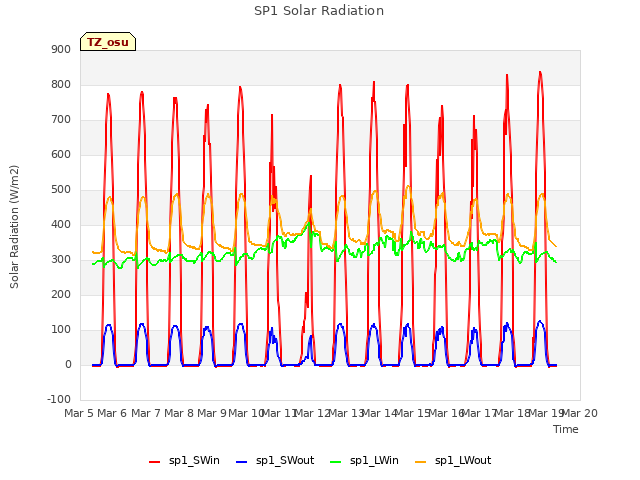Click the red sp1_SWin legend swatch
Image resolution: width=640 pixels, height=480 pixels.
pos(154,462)
